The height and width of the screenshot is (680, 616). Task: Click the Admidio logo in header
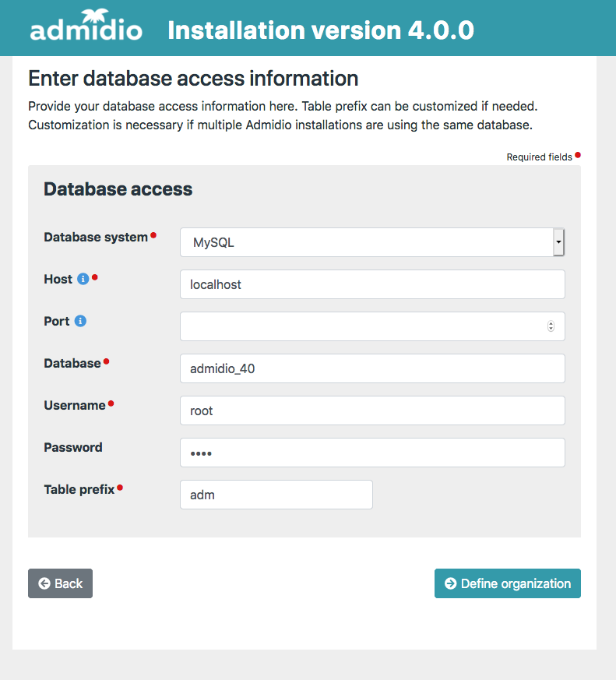86,28
